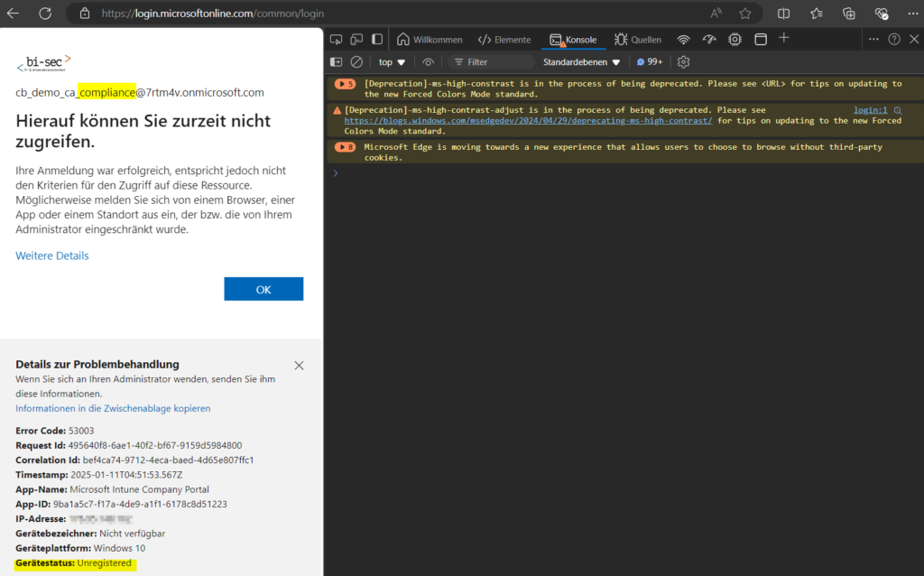Click the clear console icon
924x576 pixels.
coord(356,62)
